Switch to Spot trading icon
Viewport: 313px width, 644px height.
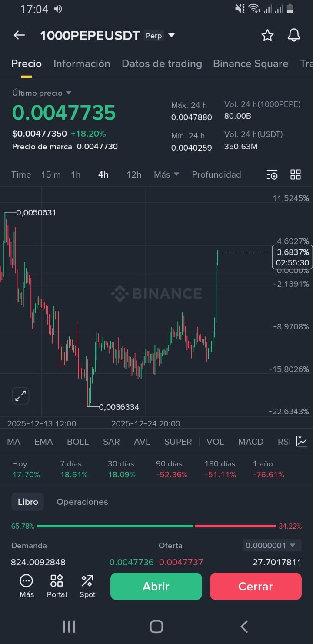pos(87,586)
